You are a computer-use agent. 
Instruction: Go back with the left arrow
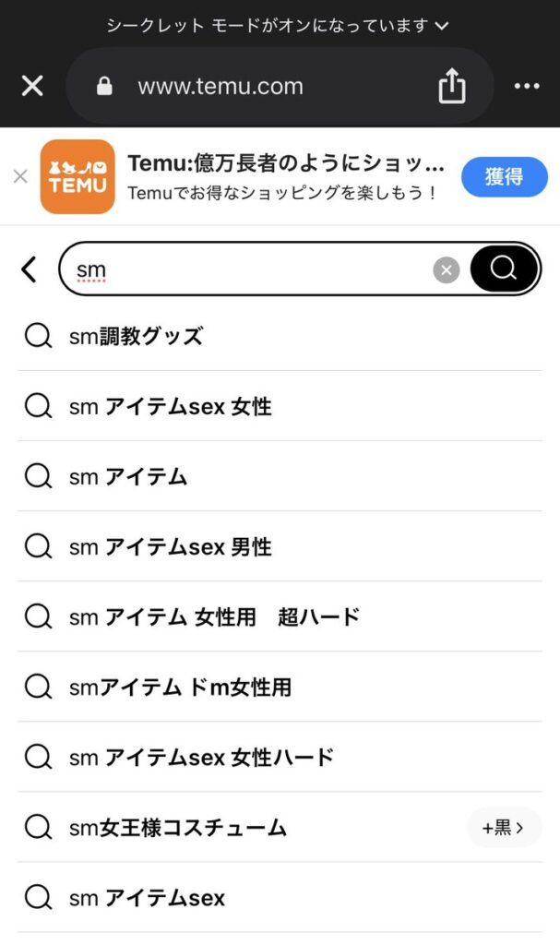click(x=30, y=269)
